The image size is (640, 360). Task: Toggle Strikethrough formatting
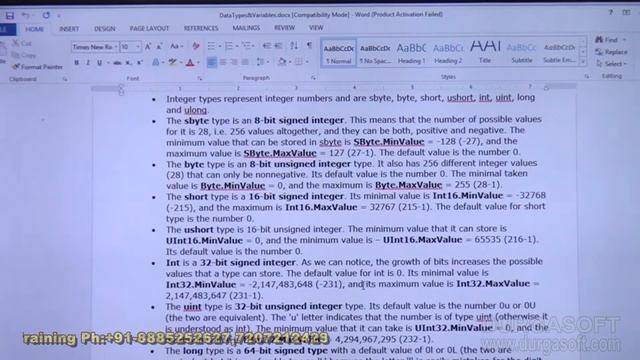pos(117,63)
